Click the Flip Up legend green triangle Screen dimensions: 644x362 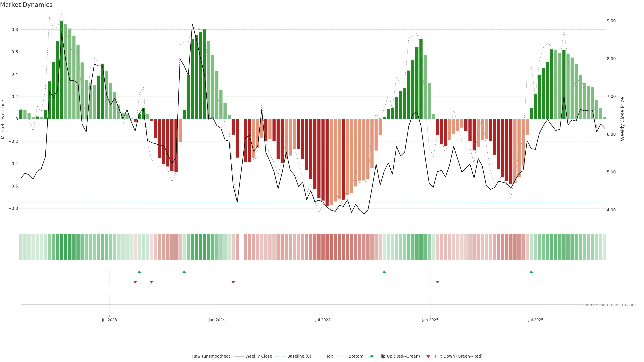(372, 356)
